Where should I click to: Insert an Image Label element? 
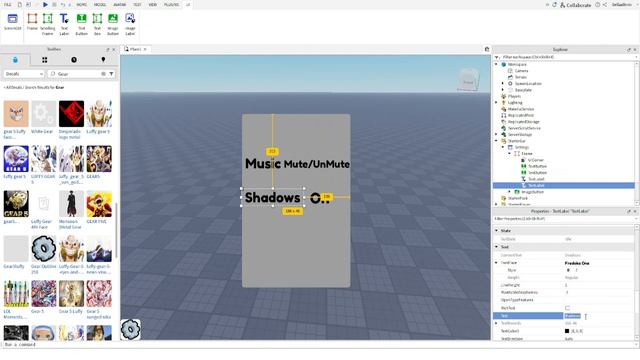click(x=130, y=24)
